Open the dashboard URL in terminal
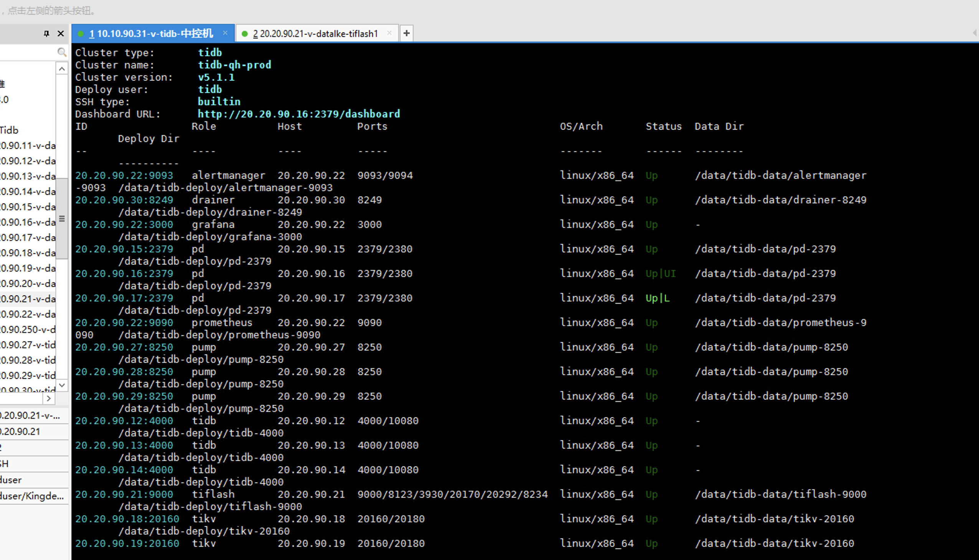 click(x=298, y=114)
